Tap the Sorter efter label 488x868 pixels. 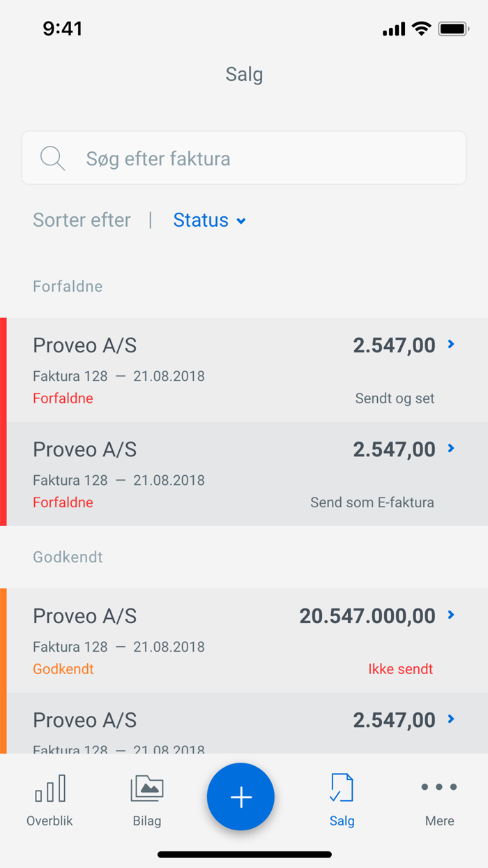pos(82,220)
